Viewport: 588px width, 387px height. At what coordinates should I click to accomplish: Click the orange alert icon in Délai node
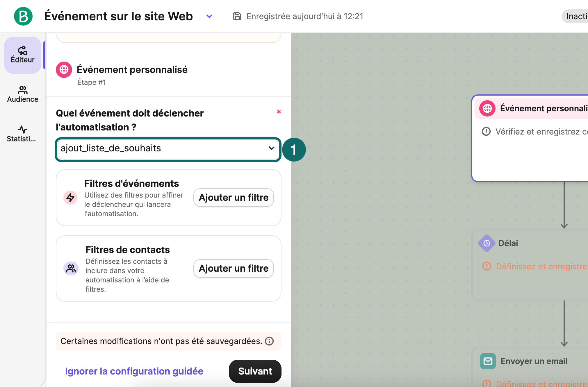pyautogui.click(x=487, y=266)
